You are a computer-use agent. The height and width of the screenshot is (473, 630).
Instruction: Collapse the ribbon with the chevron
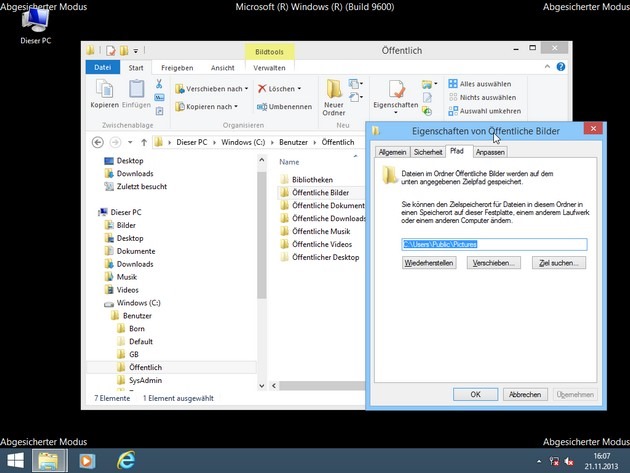(547, 67)
